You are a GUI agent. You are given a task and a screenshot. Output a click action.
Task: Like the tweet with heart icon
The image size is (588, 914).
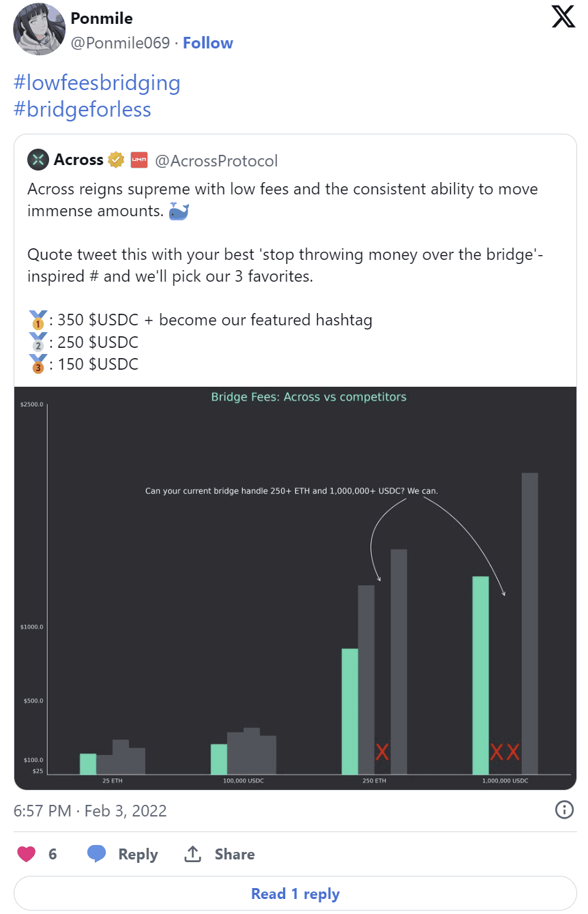tap(27, 854)
